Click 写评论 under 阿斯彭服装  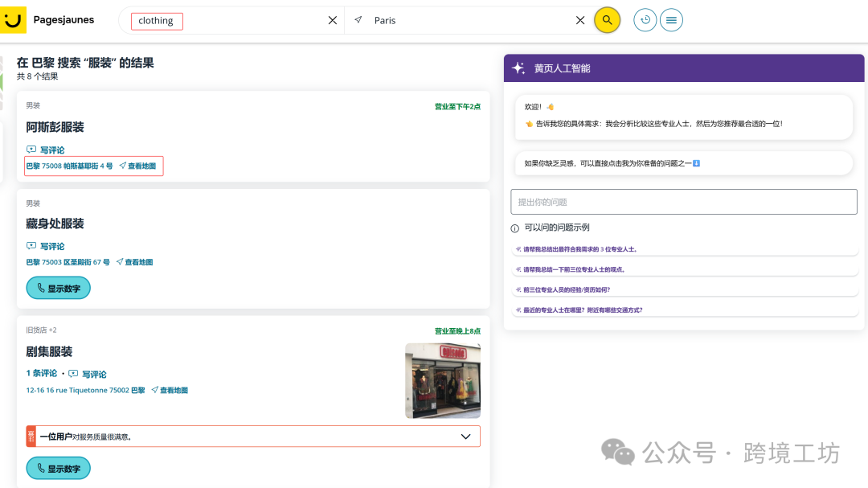click(x=51, y=150)
